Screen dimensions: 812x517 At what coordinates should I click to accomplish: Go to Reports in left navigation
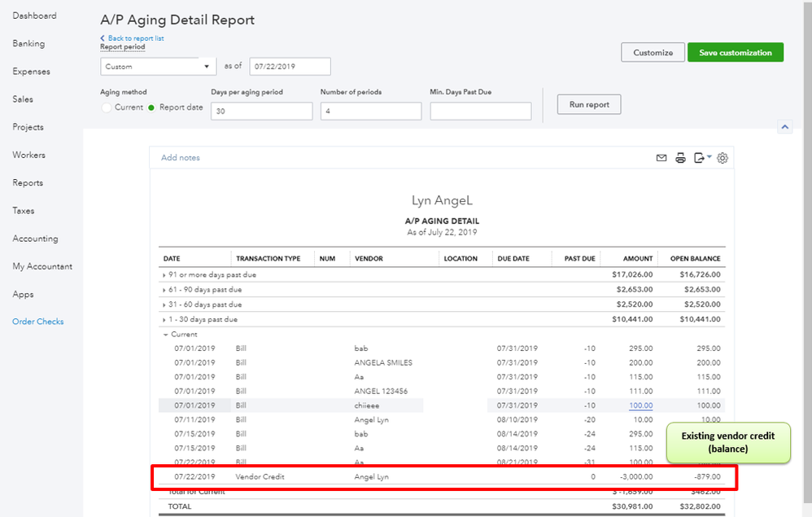[x=28, y=183]
